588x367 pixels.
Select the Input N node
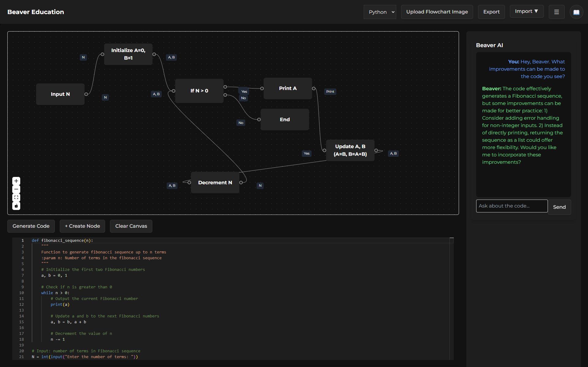[x=60, y=94]
